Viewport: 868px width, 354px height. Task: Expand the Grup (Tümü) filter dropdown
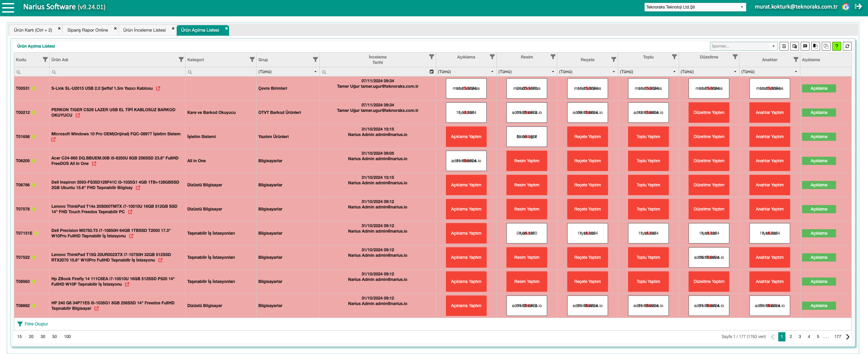(315, 72)
